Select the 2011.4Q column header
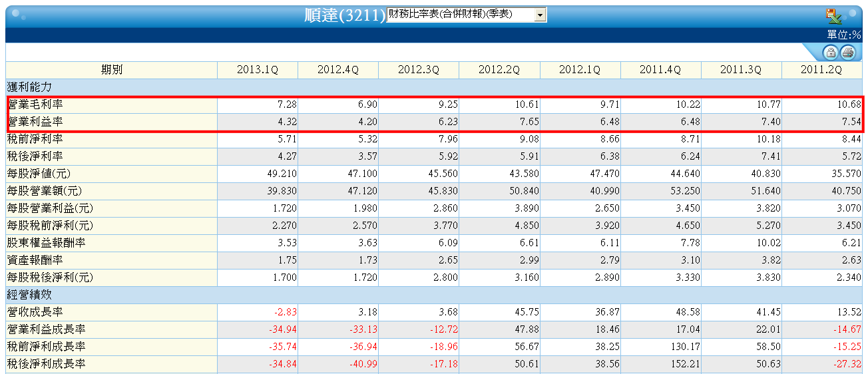 tap(660, 70)
